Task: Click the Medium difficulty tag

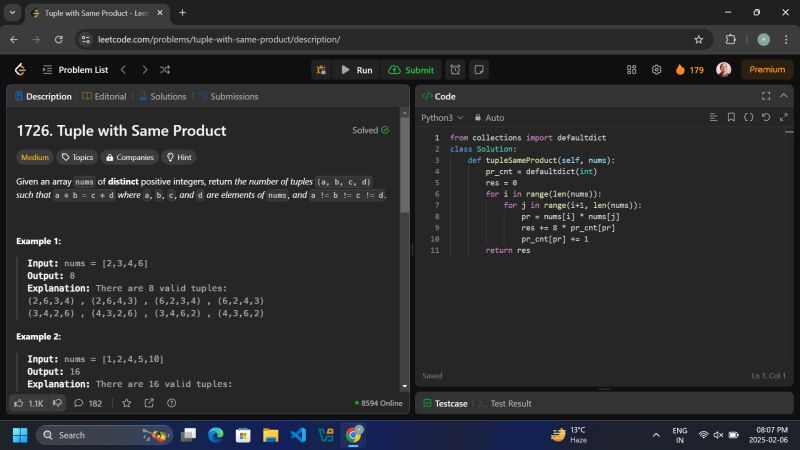Action: click(x=35, y=157)
